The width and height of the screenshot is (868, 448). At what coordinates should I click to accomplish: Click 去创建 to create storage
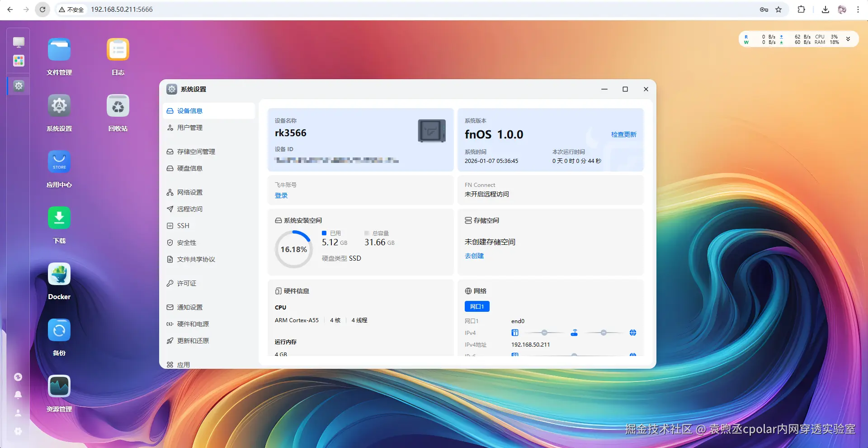[x=474, y=256]
